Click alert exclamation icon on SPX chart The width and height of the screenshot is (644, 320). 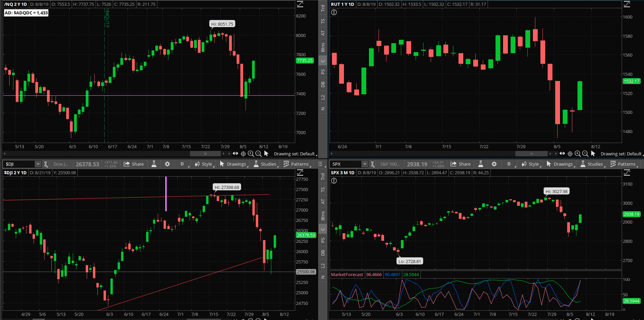point(334,181)
